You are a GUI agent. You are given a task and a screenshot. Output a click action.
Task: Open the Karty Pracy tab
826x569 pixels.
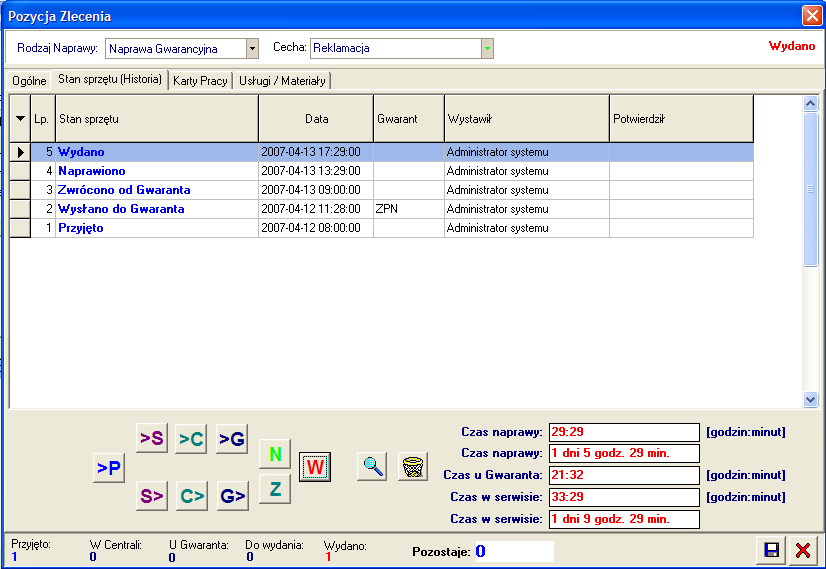200,81
